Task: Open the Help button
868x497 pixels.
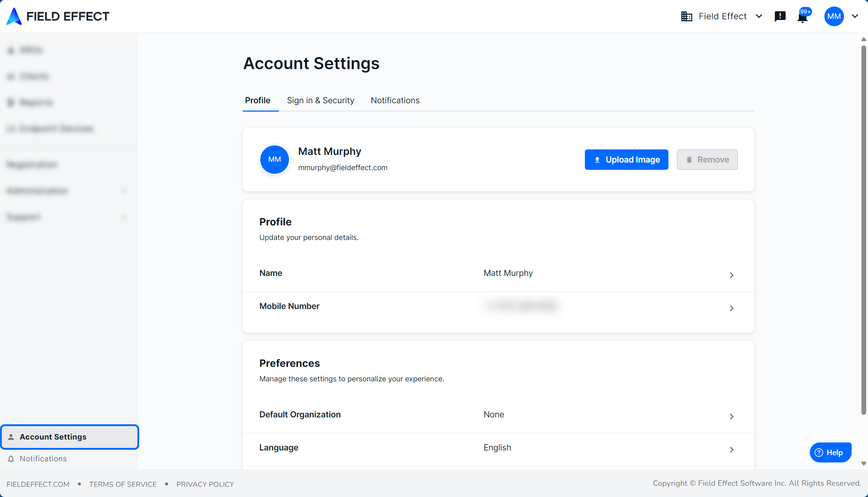Action: click(x=830, y=452)
